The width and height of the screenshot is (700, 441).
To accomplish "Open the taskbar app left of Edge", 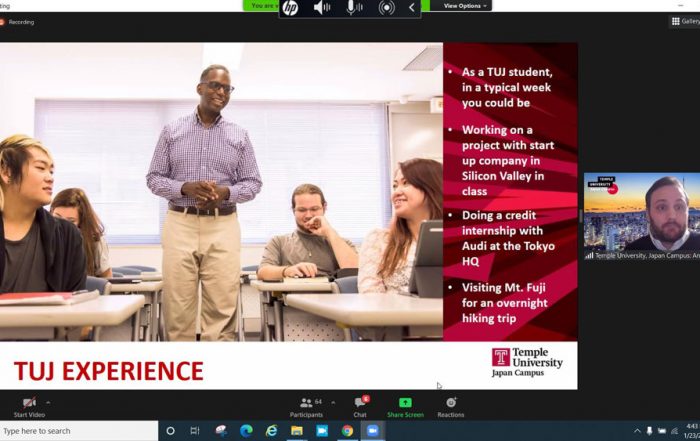I will pos(221,431).
